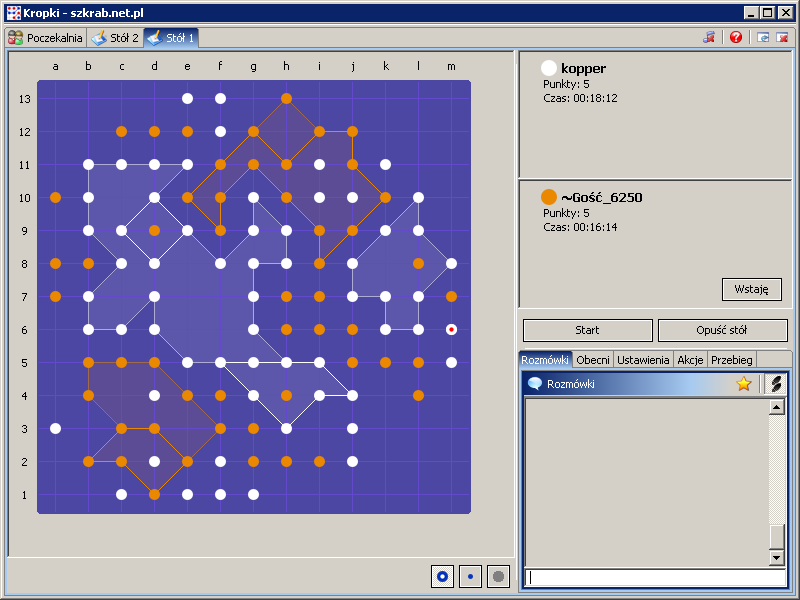
Task: Select the small blue dot style button
Action: coord(470,577)
